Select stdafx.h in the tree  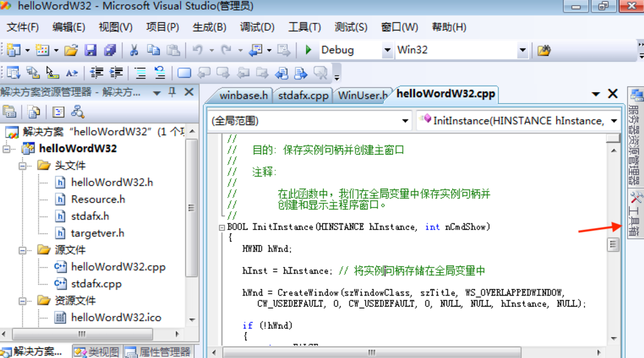90,216
